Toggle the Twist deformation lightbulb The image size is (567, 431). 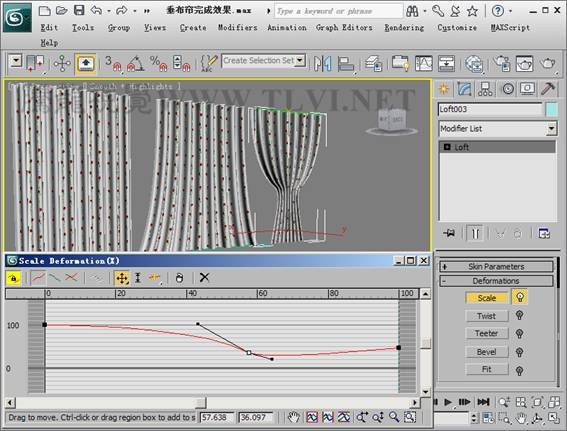pos(520,315)
